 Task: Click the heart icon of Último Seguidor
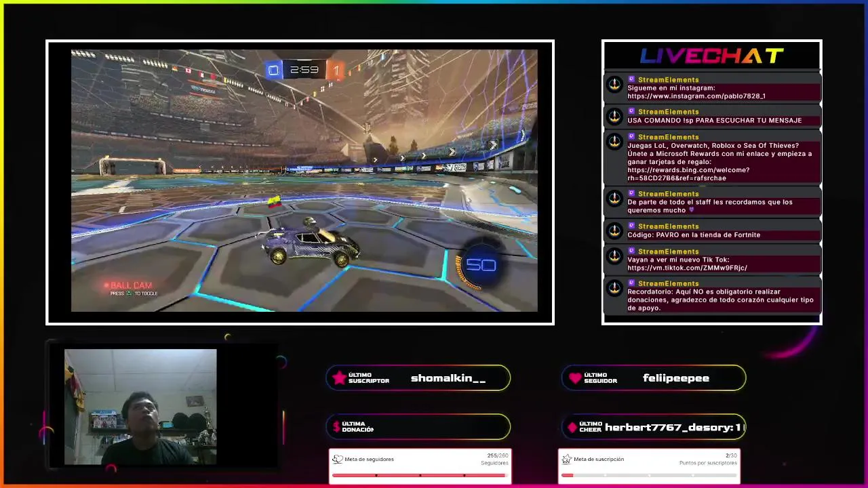tap(575, 378)
